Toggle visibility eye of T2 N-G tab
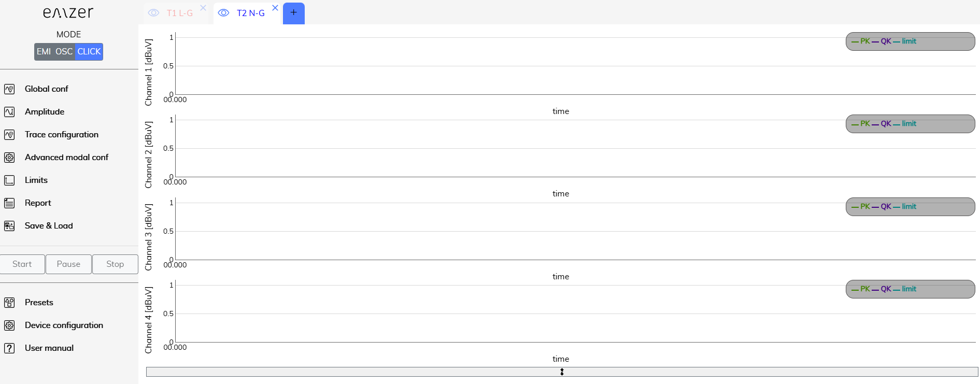This screenshot has width=980, height=384. coord(223,13)
